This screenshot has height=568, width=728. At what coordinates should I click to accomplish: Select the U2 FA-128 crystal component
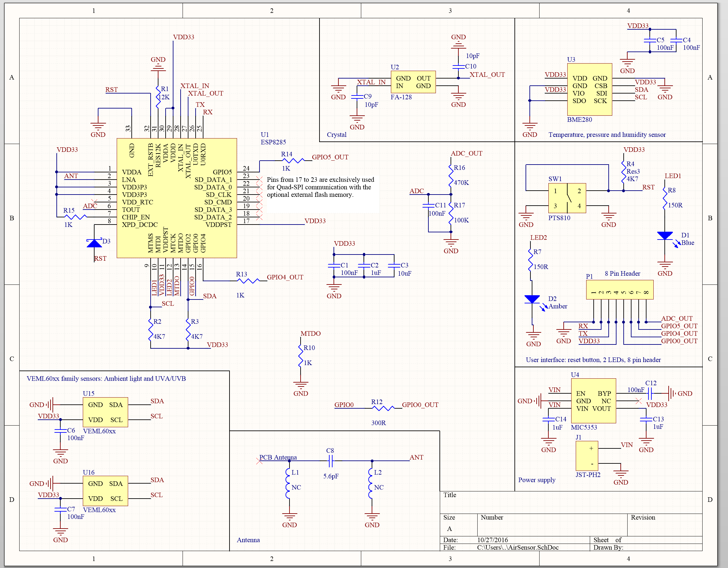[x=413, y=82]
